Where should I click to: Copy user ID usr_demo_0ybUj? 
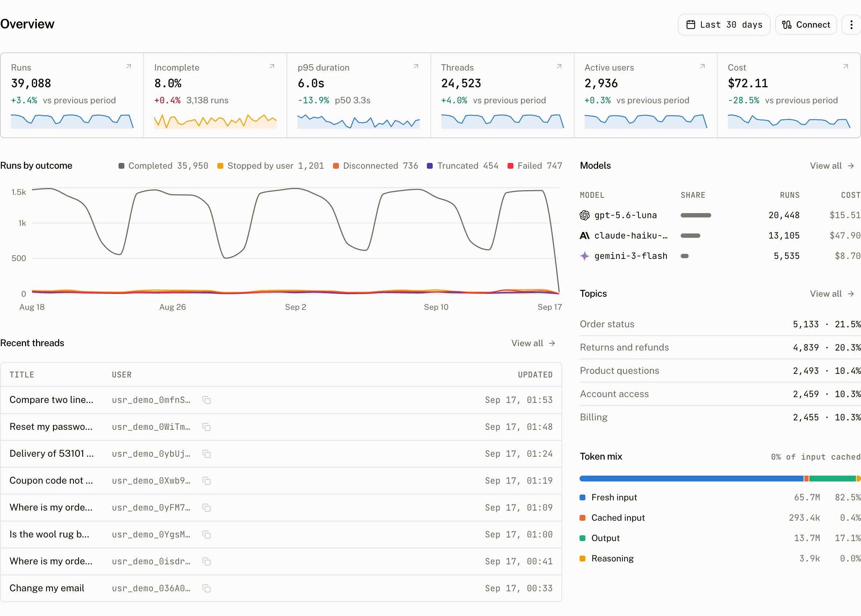point(207,454)
